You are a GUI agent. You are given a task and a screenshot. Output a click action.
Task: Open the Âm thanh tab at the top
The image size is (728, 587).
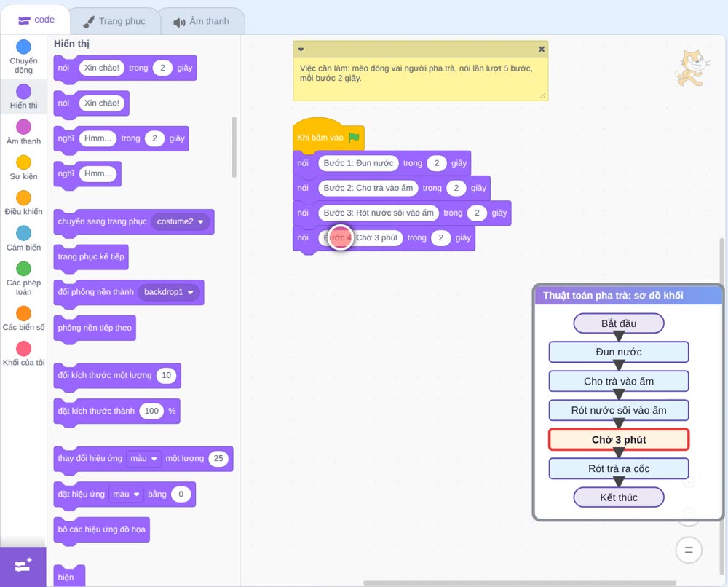(202, 21)
